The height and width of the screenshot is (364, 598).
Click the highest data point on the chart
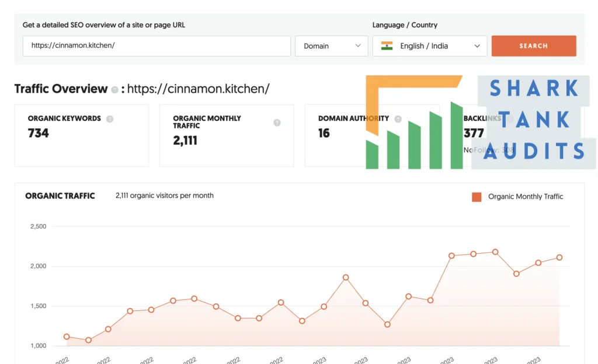[495, 252]
